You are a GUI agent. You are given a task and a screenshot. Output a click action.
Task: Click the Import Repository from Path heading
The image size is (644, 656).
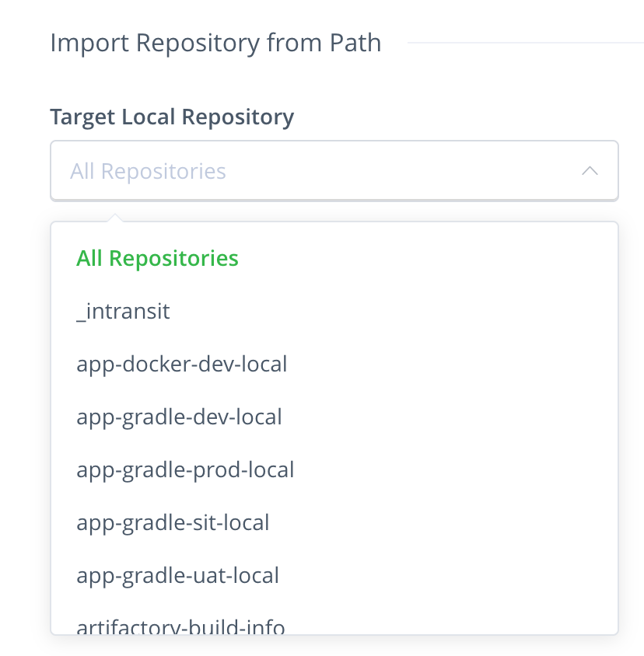pos(215,43)
